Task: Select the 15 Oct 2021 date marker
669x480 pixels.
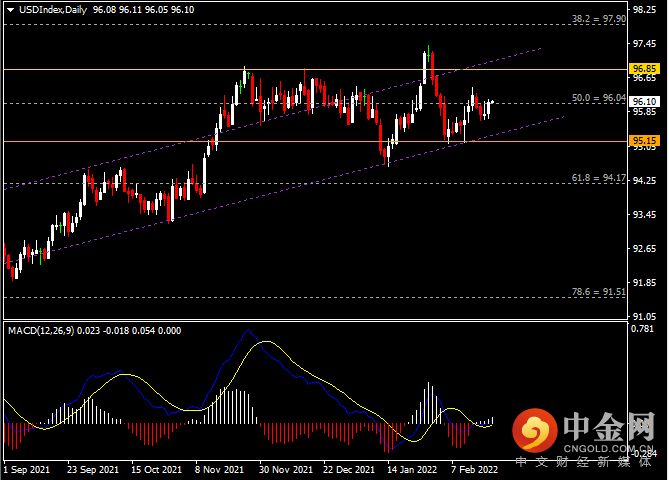Action: pos(156,470)
